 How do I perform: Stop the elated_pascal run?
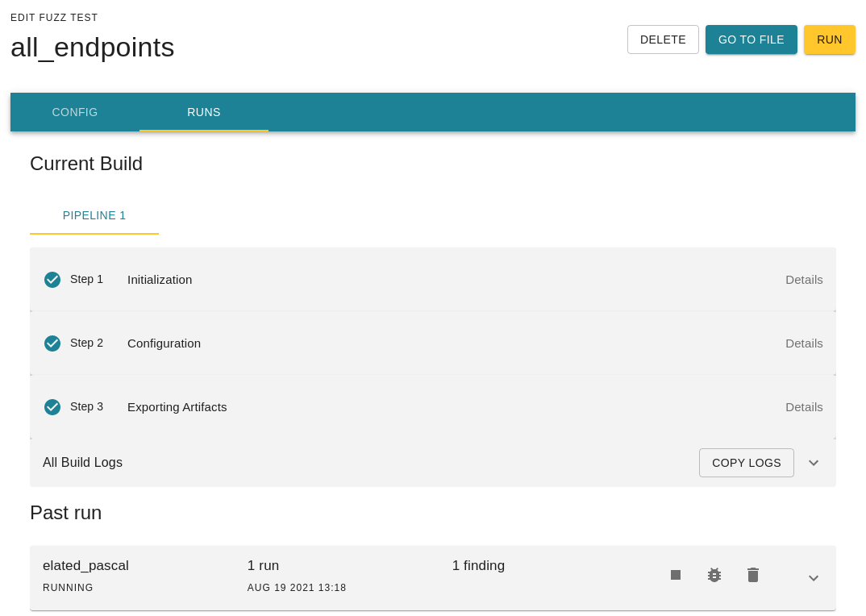[x=676, y=575]
